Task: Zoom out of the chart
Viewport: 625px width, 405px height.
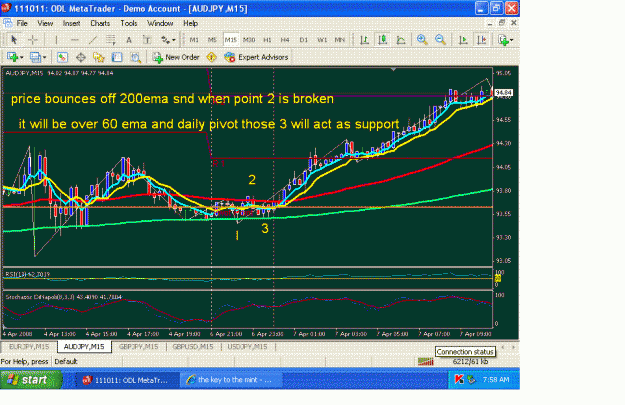Action: (x=440, y=39)
